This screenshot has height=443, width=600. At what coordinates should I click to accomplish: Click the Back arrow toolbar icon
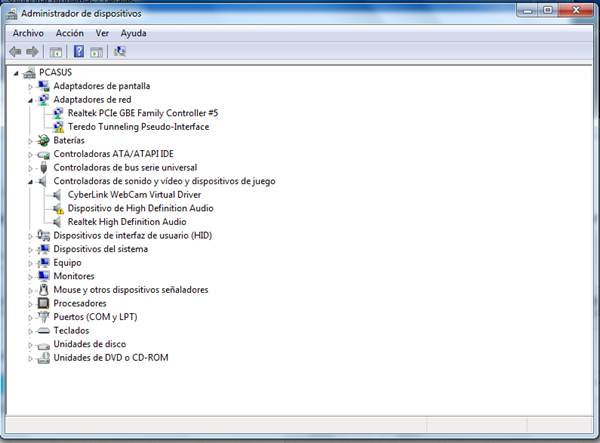tap(15, 52)
